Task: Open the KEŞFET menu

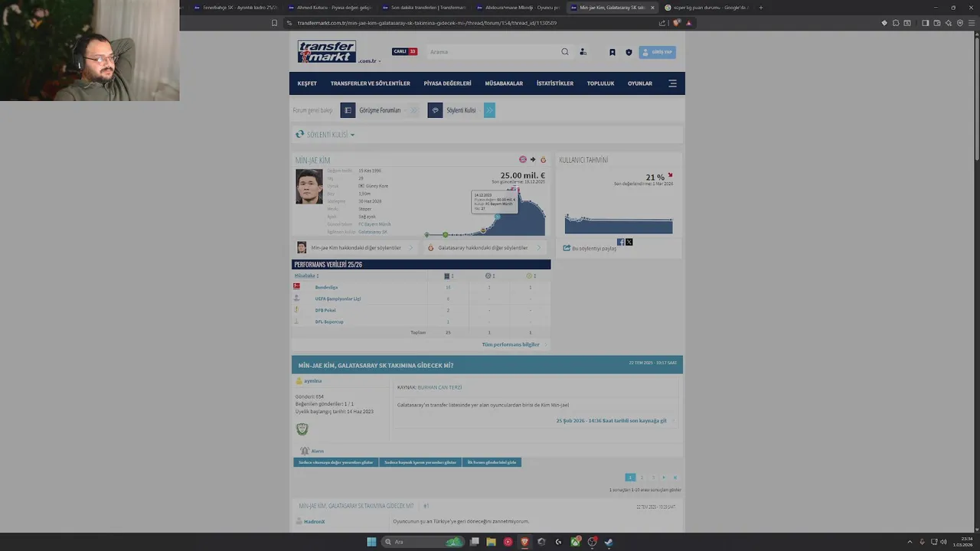Action: point(307,83)
